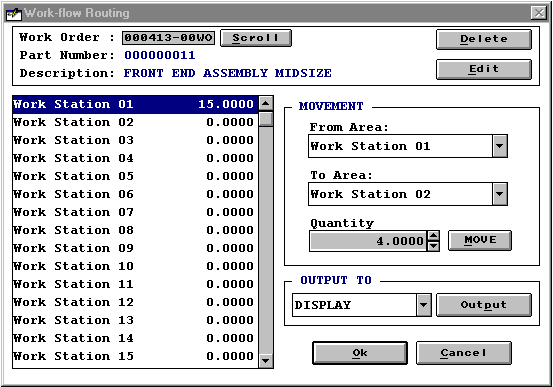Click the Quantity field showing 4.0000
The height and width of the screenshot is (387, 553).
pos(368,241)
